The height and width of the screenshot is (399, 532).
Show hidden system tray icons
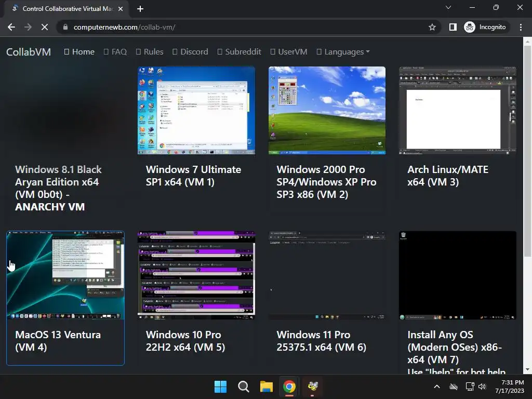437,387
